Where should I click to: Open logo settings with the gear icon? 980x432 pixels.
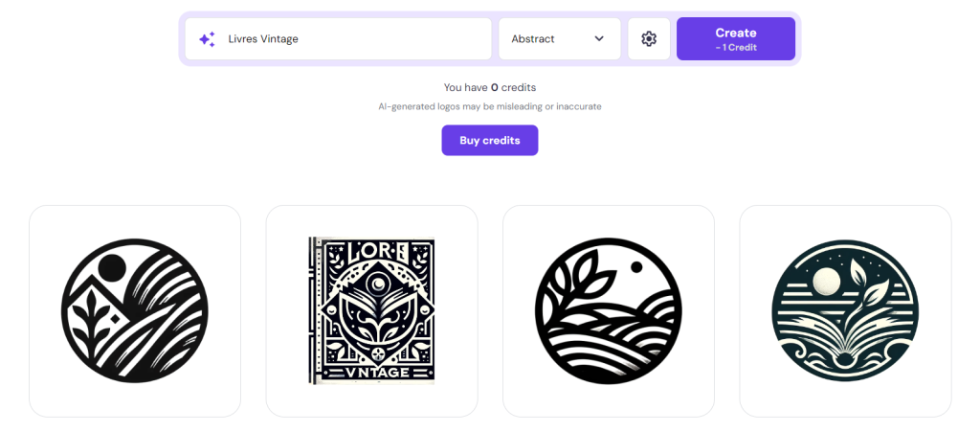pos(649,39)
